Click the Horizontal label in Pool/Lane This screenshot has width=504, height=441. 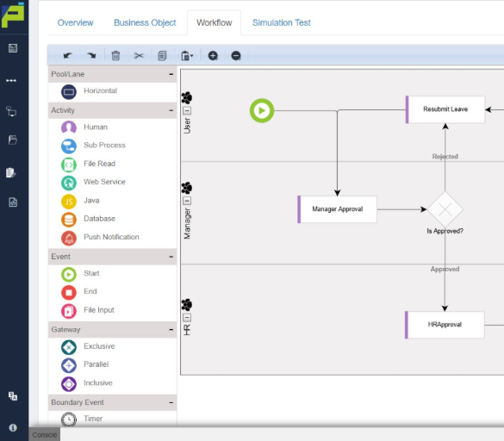click(100, 90)
